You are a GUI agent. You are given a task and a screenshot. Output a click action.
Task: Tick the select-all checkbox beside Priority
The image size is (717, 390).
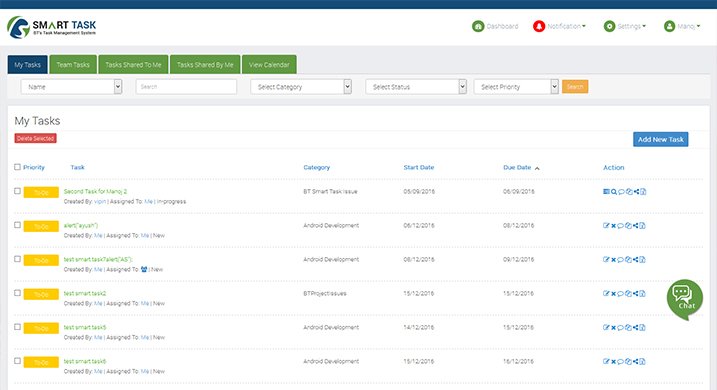click(x=17, y=167)
